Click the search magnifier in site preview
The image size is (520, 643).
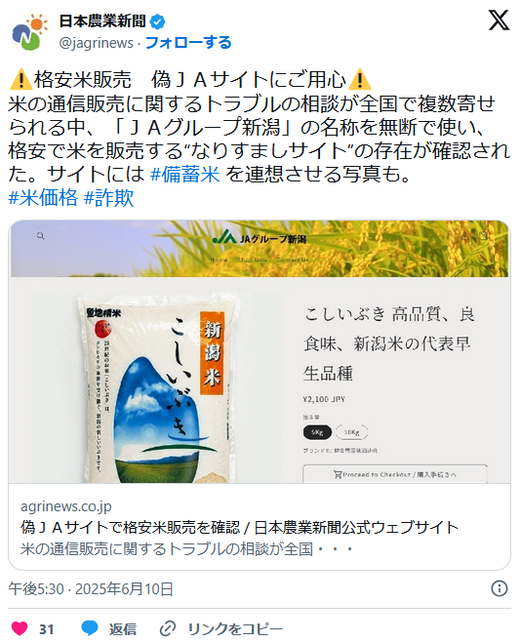pos(41,236)
